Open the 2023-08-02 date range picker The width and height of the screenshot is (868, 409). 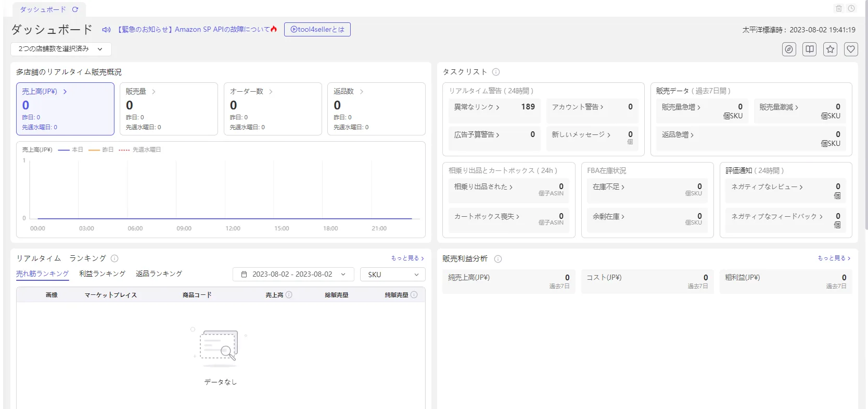(293, 274)
